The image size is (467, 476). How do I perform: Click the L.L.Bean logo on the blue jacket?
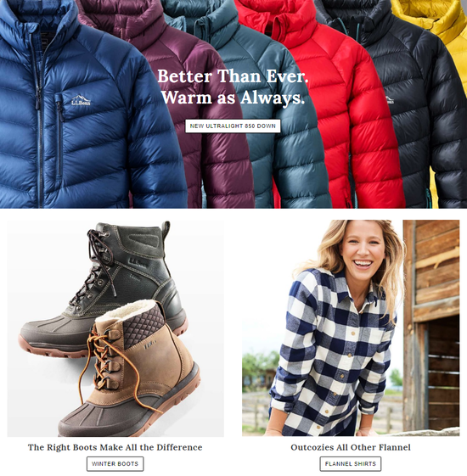[x=81, y=100]
